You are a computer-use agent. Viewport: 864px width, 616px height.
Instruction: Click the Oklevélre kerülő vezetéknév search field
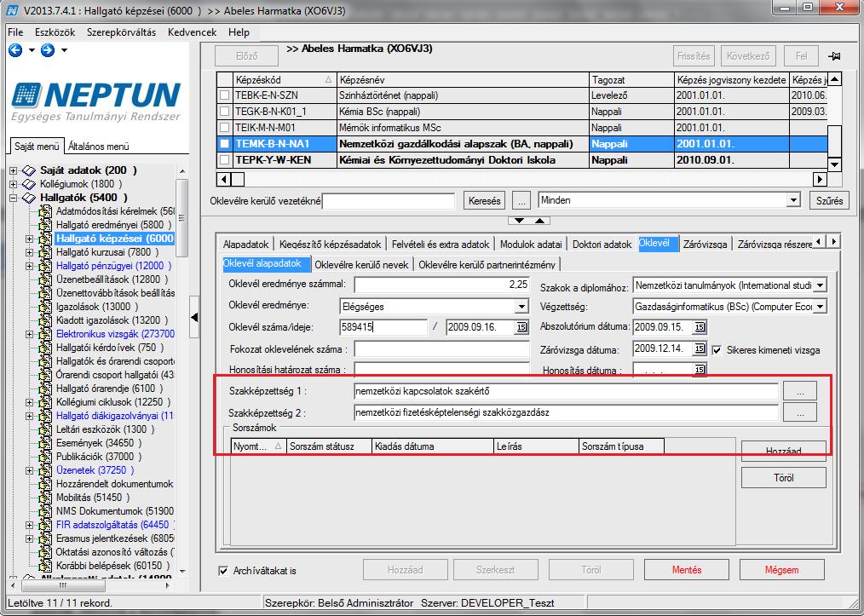click(x=389, y=200)
